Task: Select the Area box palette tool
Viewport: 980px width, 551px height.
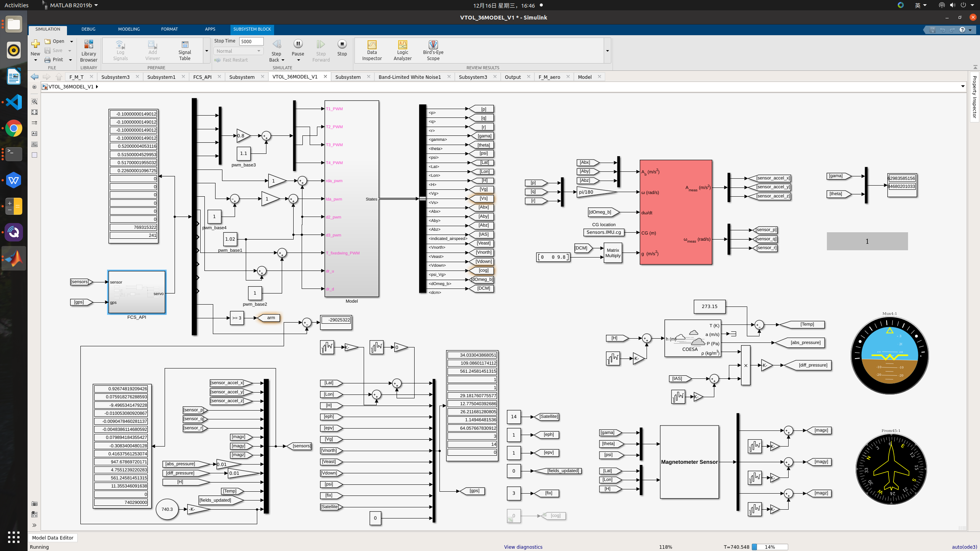Action: (34, 155)
